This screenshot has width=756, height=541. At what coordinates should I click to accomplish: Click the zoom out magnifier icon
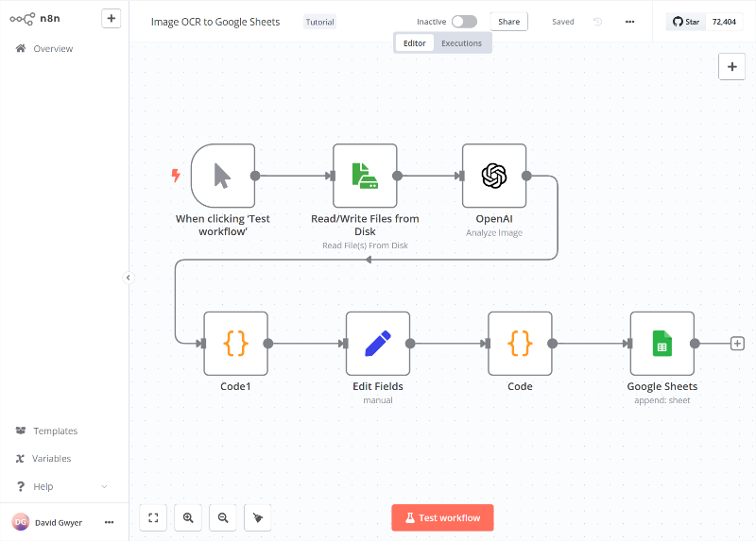223,517
